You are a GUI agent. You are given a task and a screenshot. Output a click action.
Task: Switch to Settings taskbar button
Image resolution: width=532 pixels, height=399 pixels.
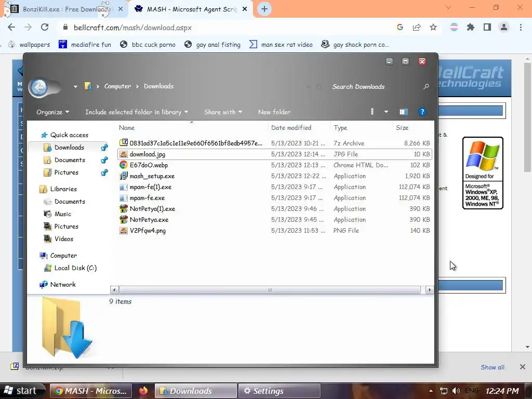click(x=279, y=391)
